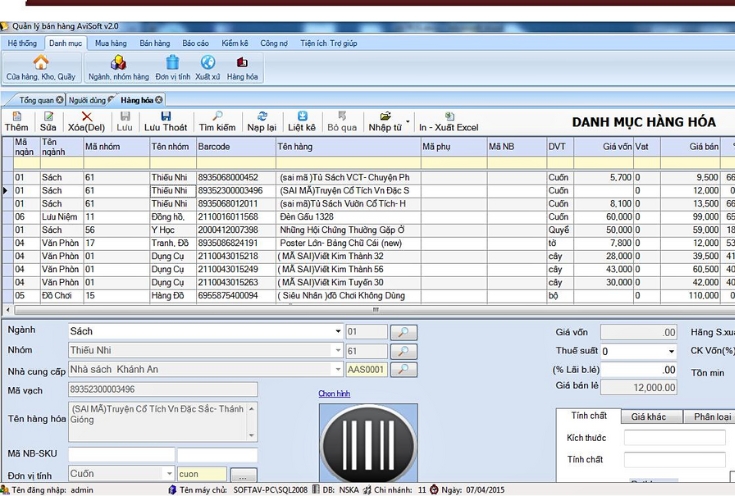Click Bỏ qua skip tool
This screenshot has height=496, width=735.
(x=342, y=122)
